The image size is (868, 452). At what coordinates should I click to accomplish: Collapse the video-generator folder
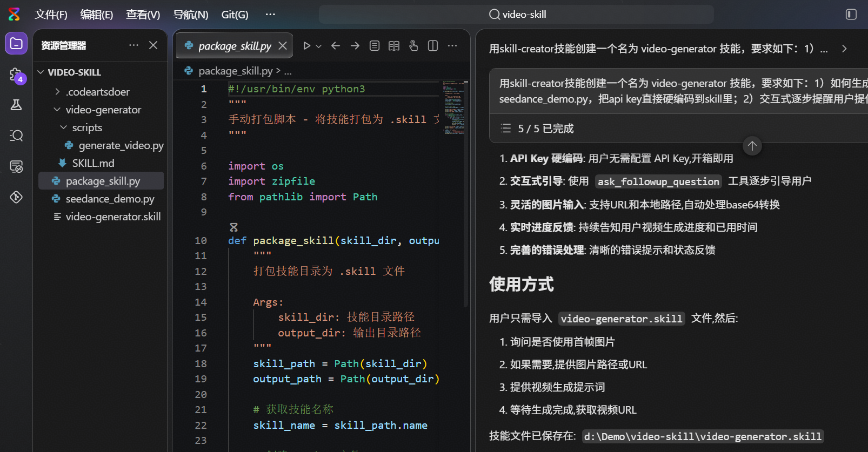57,110
